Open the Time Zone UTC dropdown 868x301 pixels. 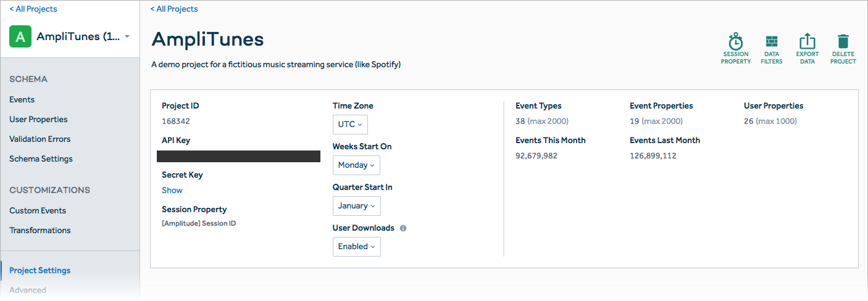tap(351, 124)
